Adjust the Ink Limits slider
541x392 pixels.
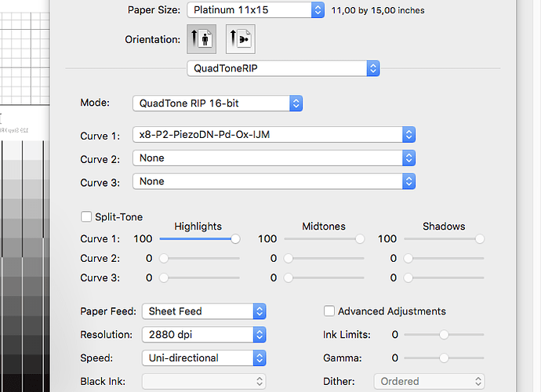click(x=444, y=334)
